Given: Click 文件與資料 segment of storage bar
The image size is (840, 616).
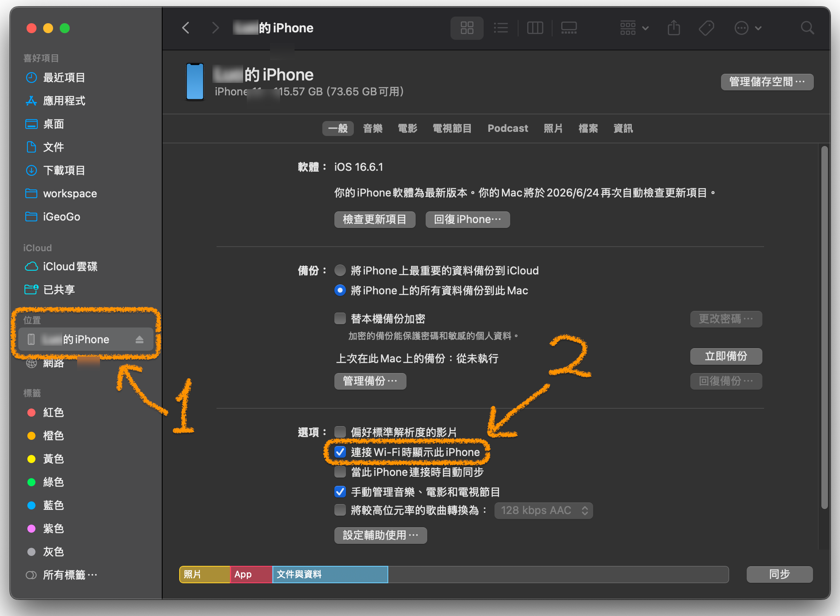Looking at the screenshot, I should coord(330,574).
